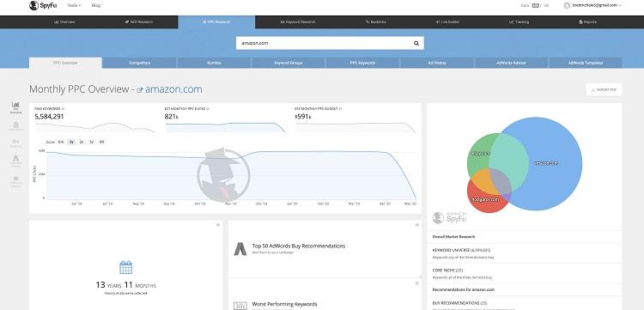This screenshot has width=644, height=310.
Task: Set chart zoom to 5y
Action: point(91,142)
